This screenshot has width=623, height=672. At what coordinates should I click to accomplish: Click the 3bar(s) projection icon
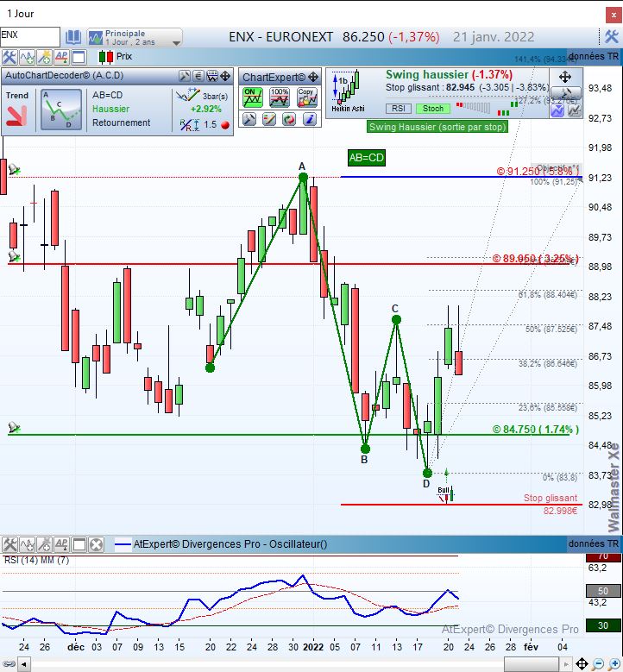tap(188, 95)
